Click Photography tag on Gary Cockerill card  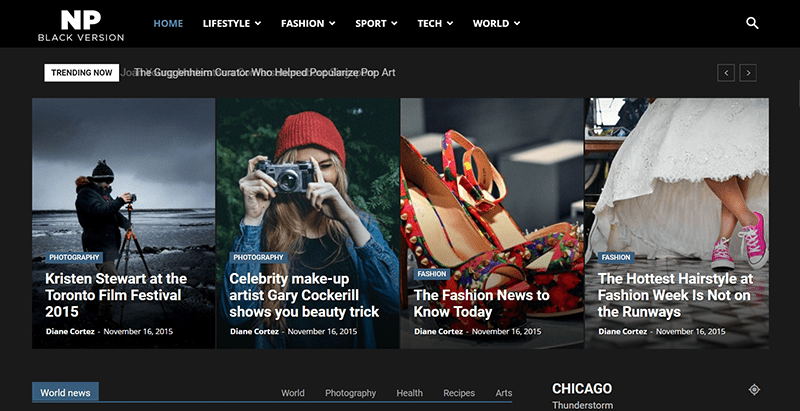(x=258, y=258)
